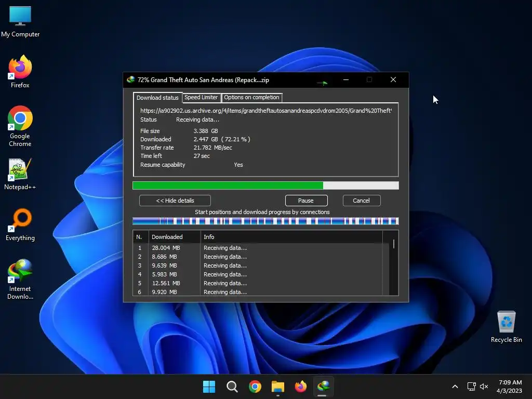532x399 pixels.
Task: Switch to the Speed Limiter tab
Action: click(x=201, y=97)
